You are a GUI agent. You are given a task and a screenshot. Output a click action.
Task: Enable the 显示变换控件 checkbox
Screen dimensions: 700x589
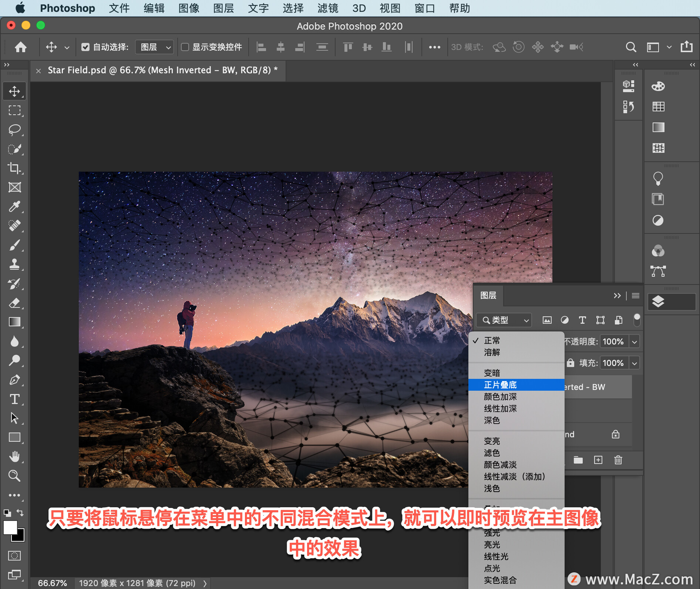[185, 47]
